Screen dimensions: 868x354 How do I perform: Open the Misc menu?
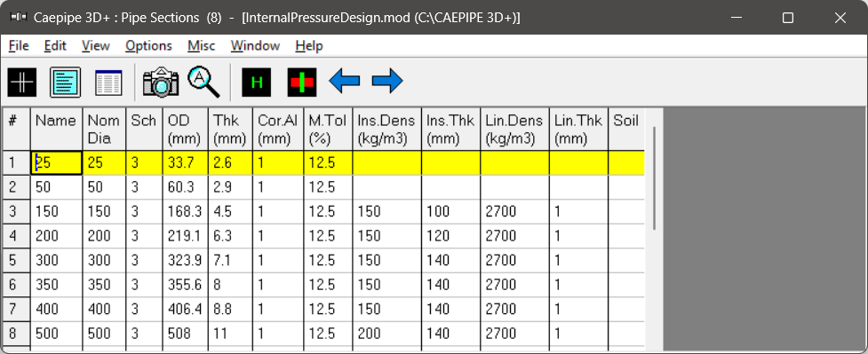(202, 46)
